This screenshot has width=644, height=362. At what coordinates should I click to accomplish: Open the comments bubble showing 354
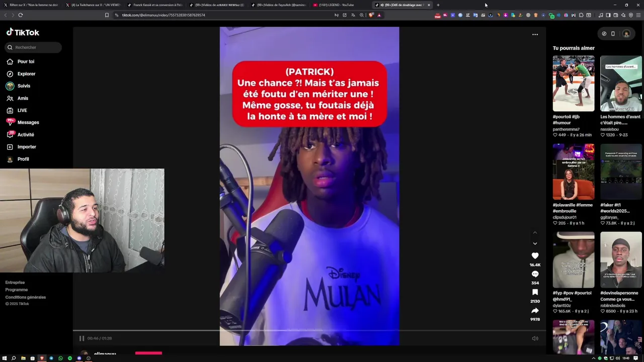pos(535,274)
